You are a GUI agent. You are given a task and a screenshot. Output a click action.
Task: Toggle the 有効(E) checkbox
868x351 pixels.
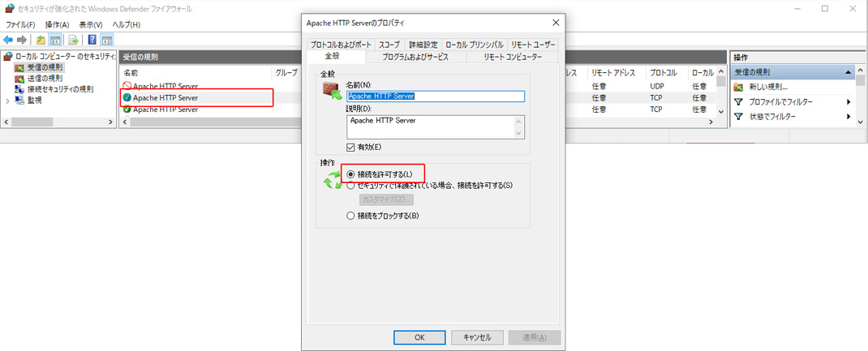350,147
